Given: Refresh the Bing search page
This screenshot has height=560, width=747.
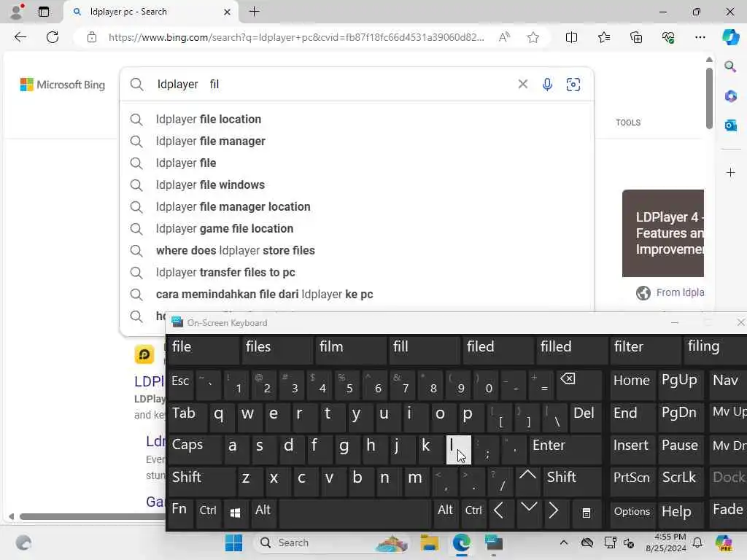Looking at the screenshot, I should 53,37.
